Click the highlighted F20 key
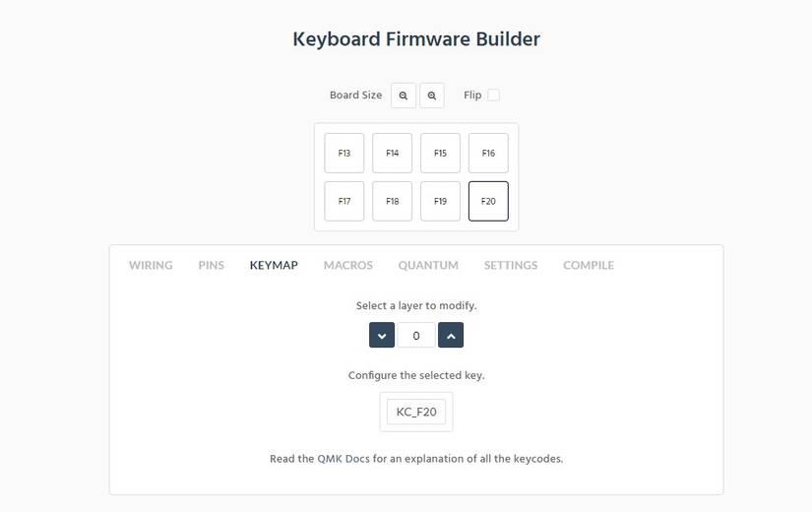This screenshot has width=812, height=512. click(x=488, y=201)
